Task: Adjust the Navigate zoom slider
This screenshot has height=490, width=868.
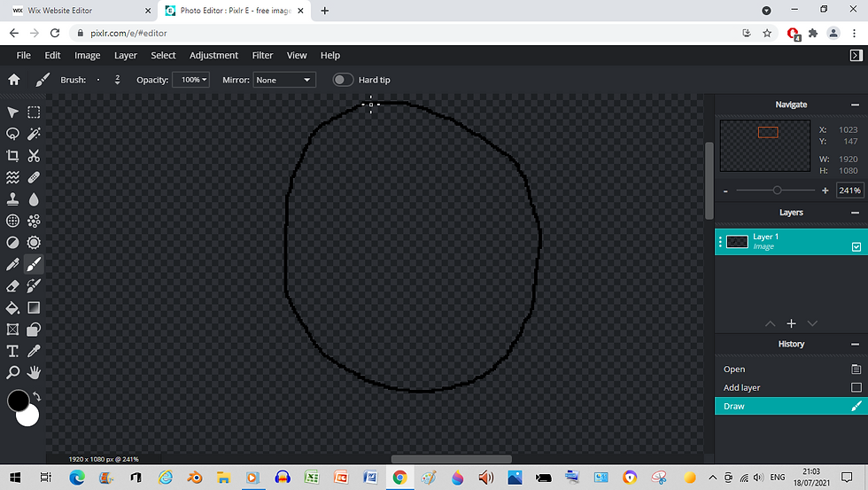Action: pyautogui.click(x=778, y=191)
